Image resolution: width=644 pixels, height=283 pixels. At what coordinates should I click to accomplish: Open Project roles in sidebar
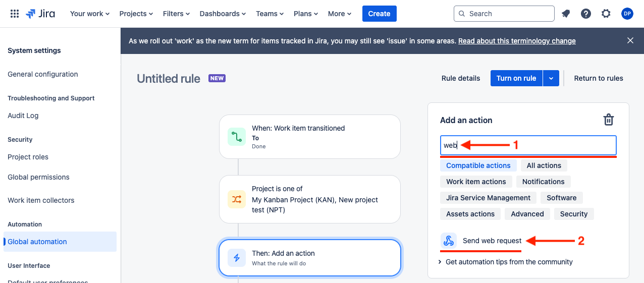click(x=28, y=157)
